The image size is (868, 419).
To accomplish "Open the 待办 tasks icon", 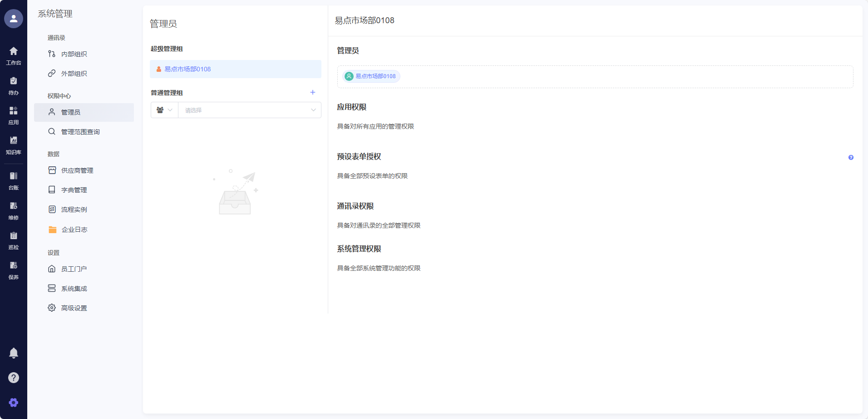I will (14, 85).
